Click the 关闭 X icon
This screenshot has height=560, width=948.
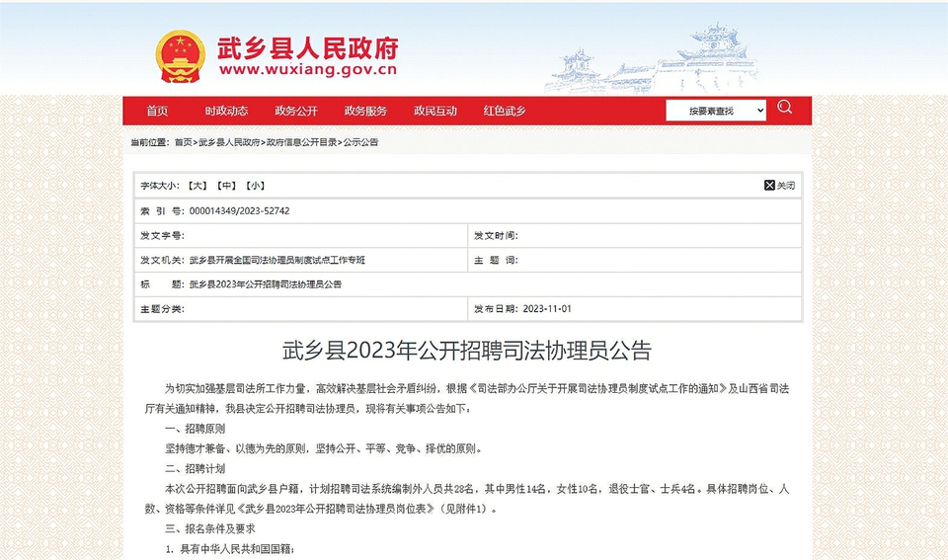[769, 185]
